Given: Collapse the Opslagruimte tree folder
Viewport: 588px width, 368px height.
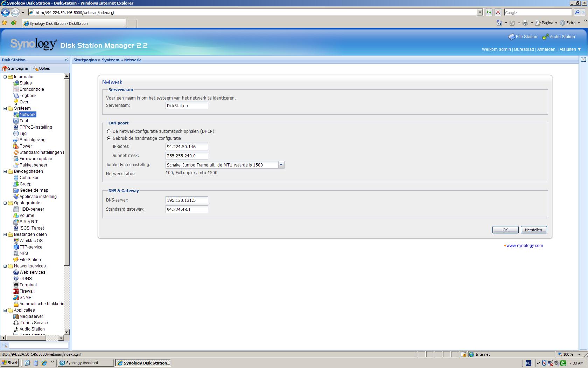Looking at the screenshot, I should [x=5, y=203].
